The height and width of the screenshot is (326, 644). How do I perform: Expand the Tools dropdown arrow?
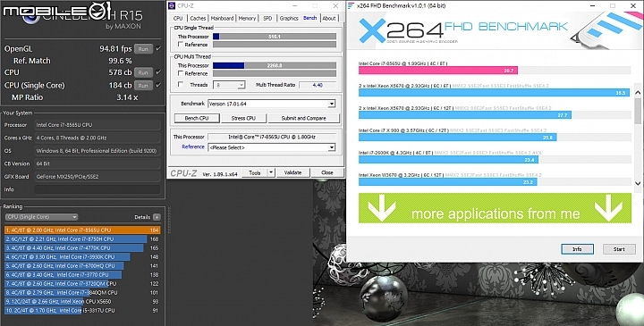tap(271, 173)
